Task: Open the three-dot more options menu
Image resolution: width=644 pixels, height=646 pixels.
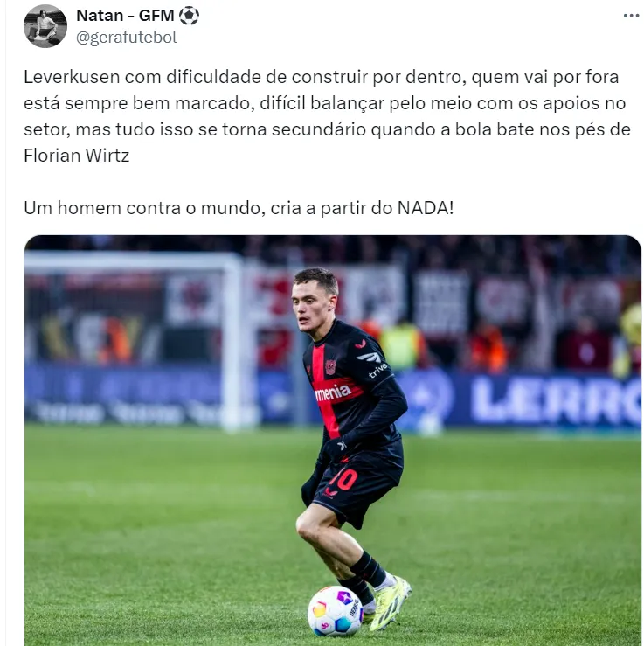Action: click(x=630, y=16)
